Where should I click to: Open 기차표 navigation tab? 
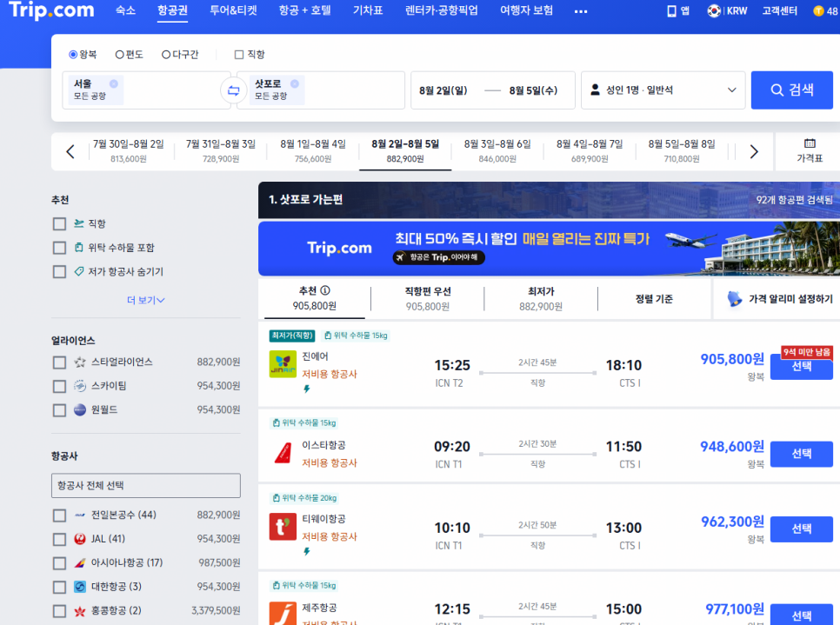pyautogui.click(x=368, y=10)
